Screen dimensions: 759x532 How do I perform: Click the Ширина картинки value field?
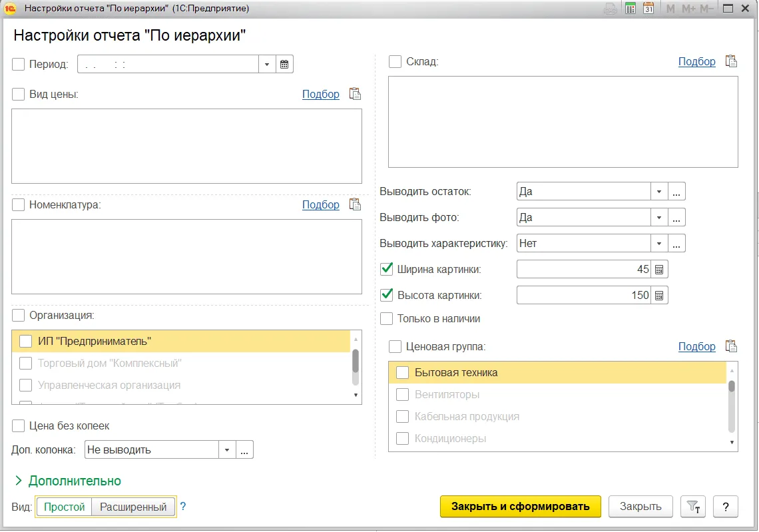click(x=585, y=270)
